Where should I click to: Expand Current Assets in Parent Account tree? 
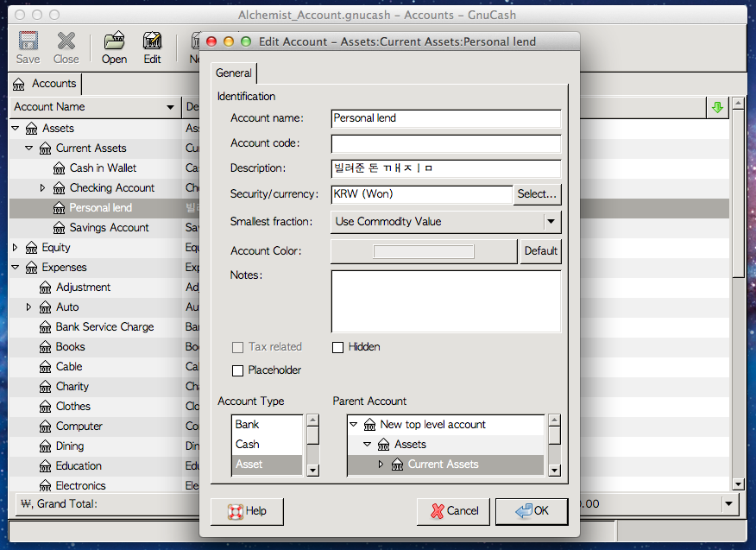tap(381, 465)
